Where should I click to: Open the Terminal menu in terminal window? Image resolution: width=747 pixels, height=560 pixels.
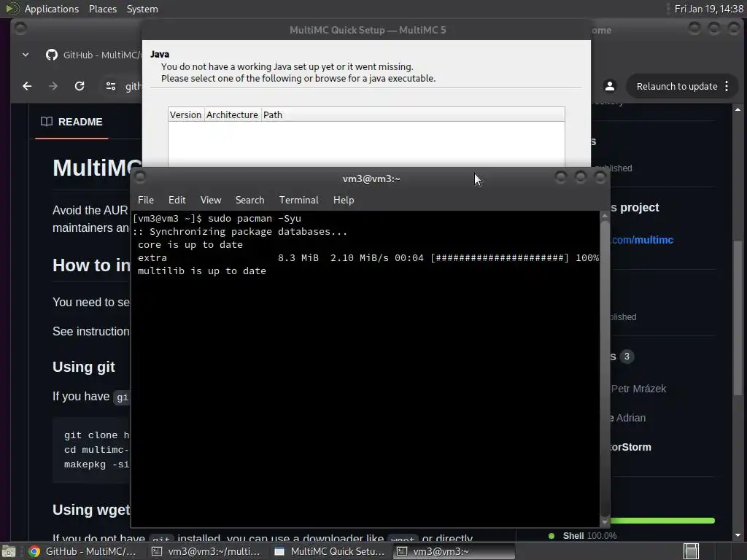pos(298,200)
